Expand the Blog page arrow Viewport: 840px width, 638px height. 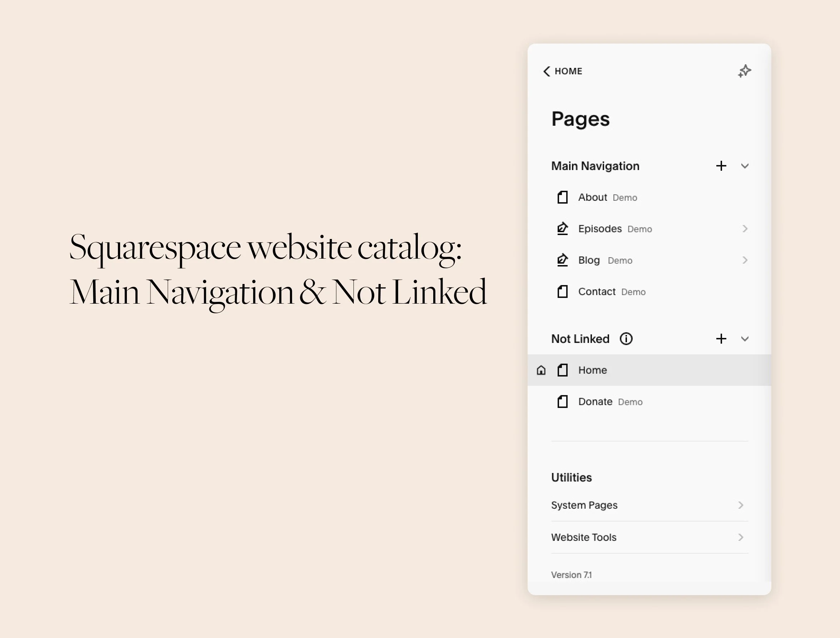[745, 260]
